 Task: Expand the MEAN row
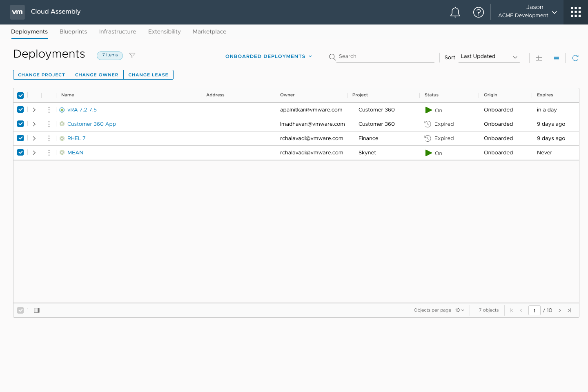pyautogui.click(x=34, y=153)
